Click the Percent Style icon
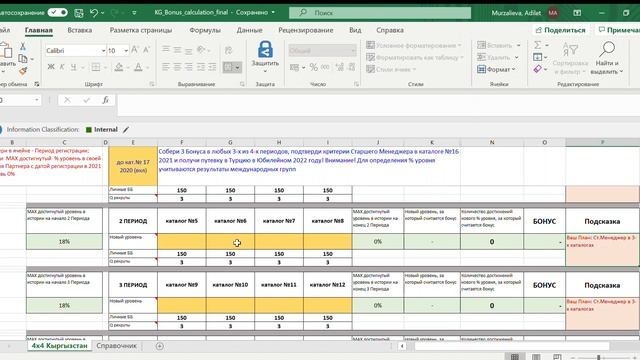The width and height of the screenshot is (640, 360). [313, 67]
